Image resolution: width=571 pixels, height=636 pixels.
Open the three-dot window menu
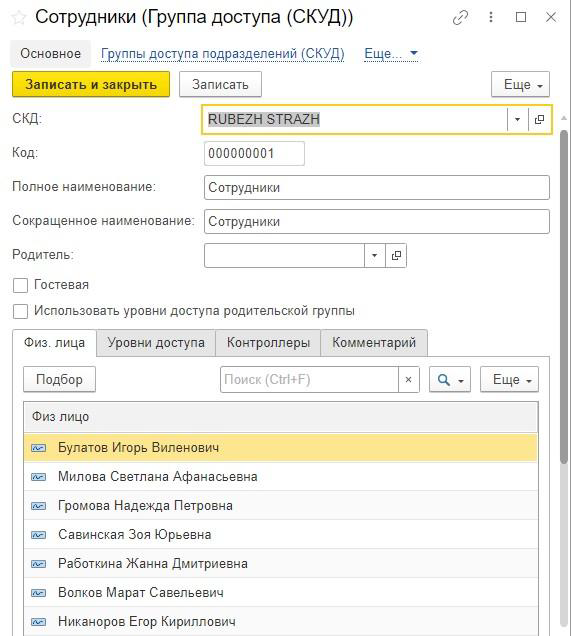[x=491, y=17]
